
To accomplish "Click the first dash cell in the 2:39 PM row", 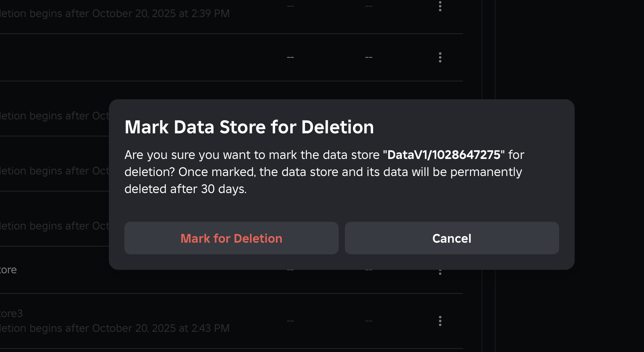I will click(x=290, y=6).
